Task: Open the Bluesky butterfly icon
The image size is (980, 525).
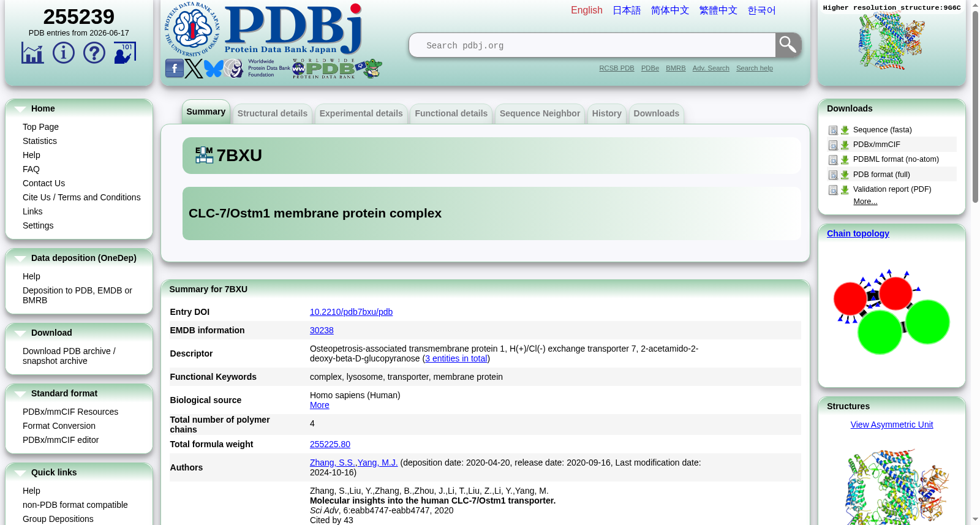Action: coord(213,68)
